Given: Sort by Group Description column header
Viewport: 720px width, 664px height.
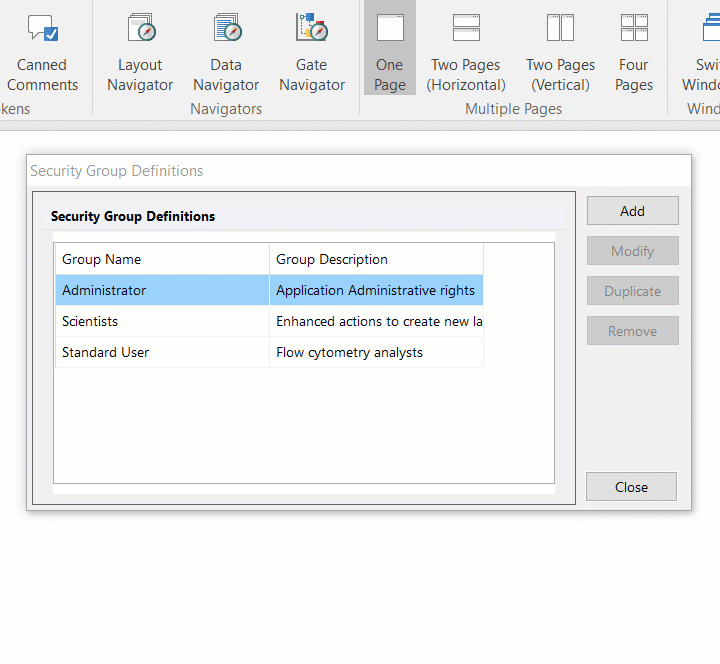Looking at the screenshot, I should (x=375, y=259).
